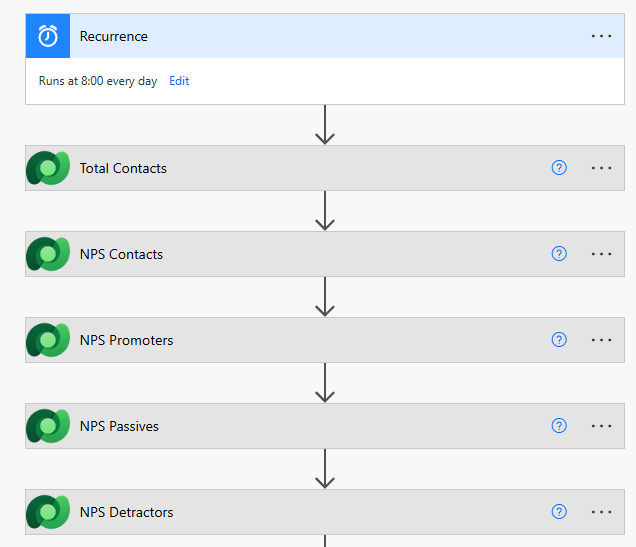Screen dimensions: 636x547
Task: Open the three-dot menu for NPS Contacts
Action: pyautogui.click(x=601, y=254)
